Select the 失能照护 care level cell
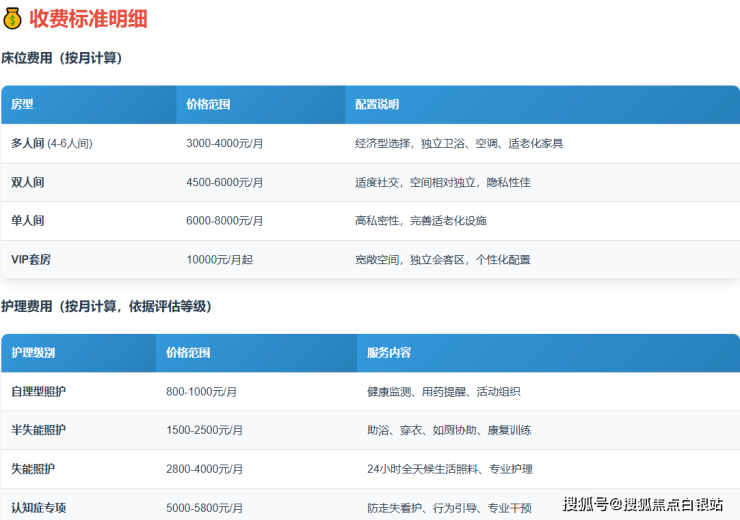Image resolution: width=740 pixels, height=520 pixels. click(33, 468)
